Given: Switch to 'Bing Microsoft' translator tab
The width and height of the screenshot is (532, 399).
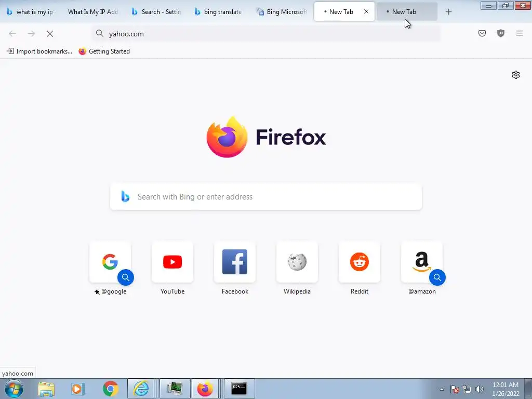Looking at the screenshot, I should 282,12.
